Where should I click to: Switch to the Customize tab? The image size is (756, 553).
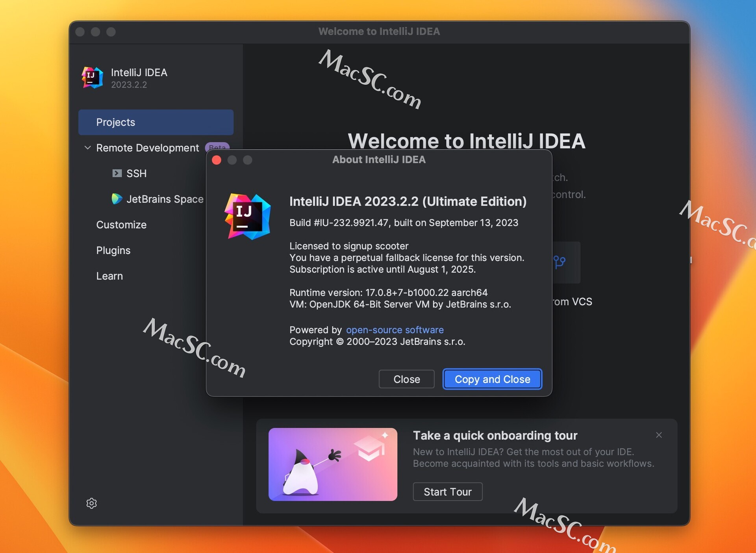(x=121, y=225)
